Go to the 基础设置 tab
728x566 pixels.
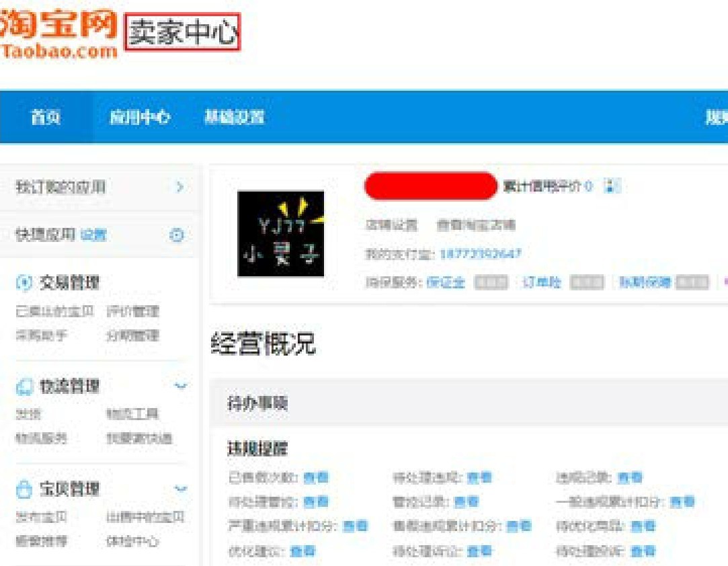pyautogui.click(x=234, y=118)
